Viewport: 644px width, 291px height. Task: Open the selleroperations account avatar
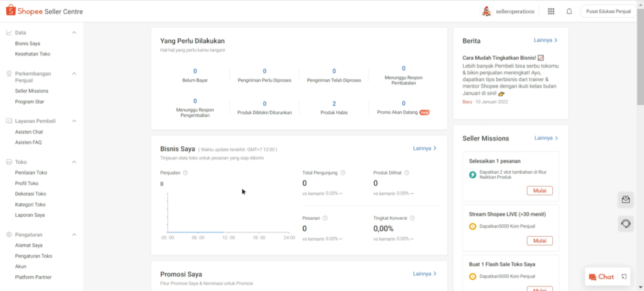[x=486, y=11]
